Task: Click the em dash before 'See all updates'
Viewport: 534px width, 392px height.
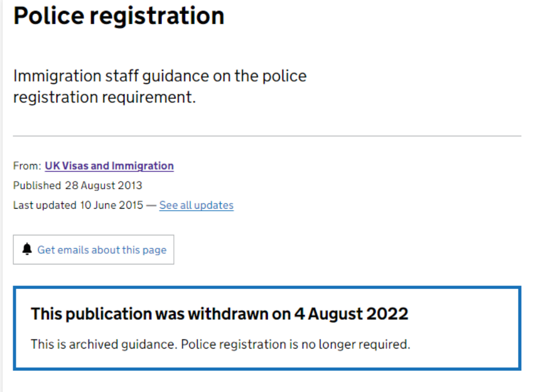Action: point(151,205)
